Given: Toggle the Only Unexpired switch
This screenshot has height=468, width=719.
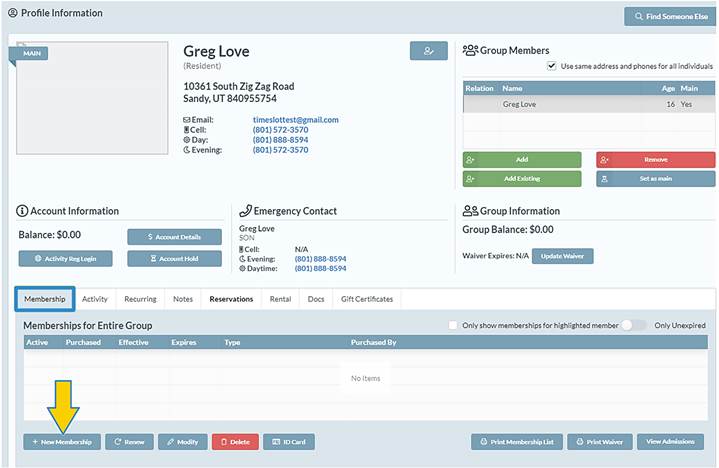Looking at the screenshot, I should (633, 325).
